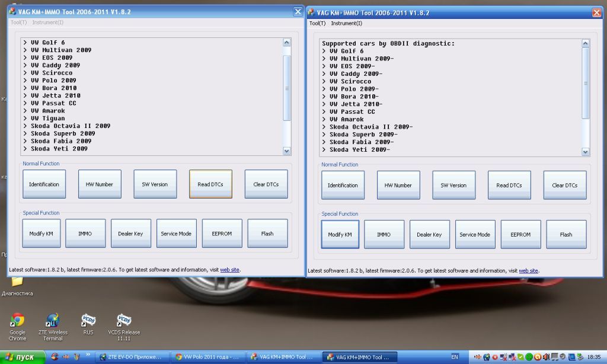
Task: Click scroll-down arrow in left window list
Action: coord(286,151)
